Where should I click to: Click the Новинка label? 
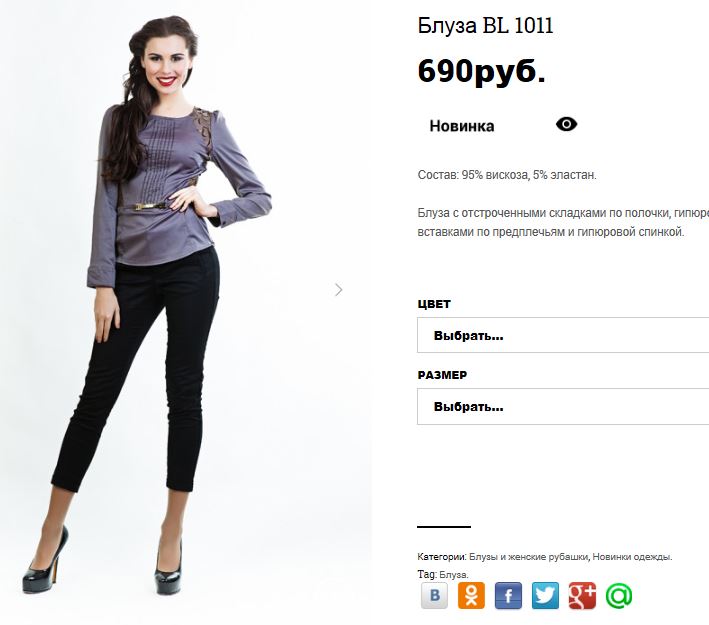(462, 126)
